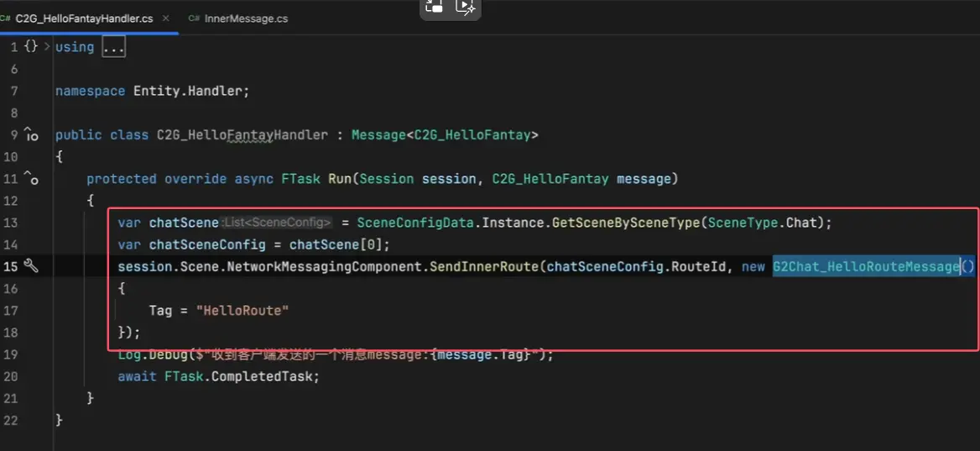Click the override keyword on line 11
The width and height of the screenshot is (980, 451).
tap(195, 179)
